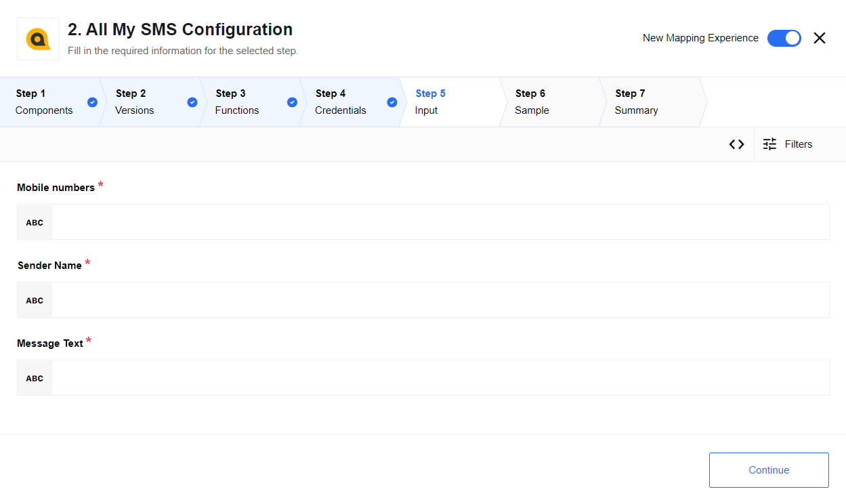Click the ABC type badge for Message Text
Screen dimensions: 846x504
click(x=35, y=378)
